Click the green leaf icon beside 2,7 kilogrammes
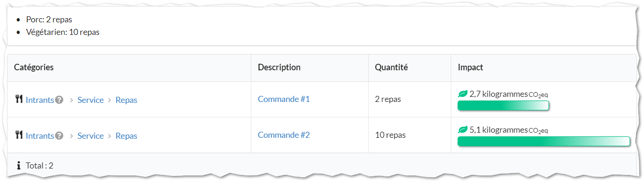The width and height of the screenshot is (644, 182). [463, 94]
